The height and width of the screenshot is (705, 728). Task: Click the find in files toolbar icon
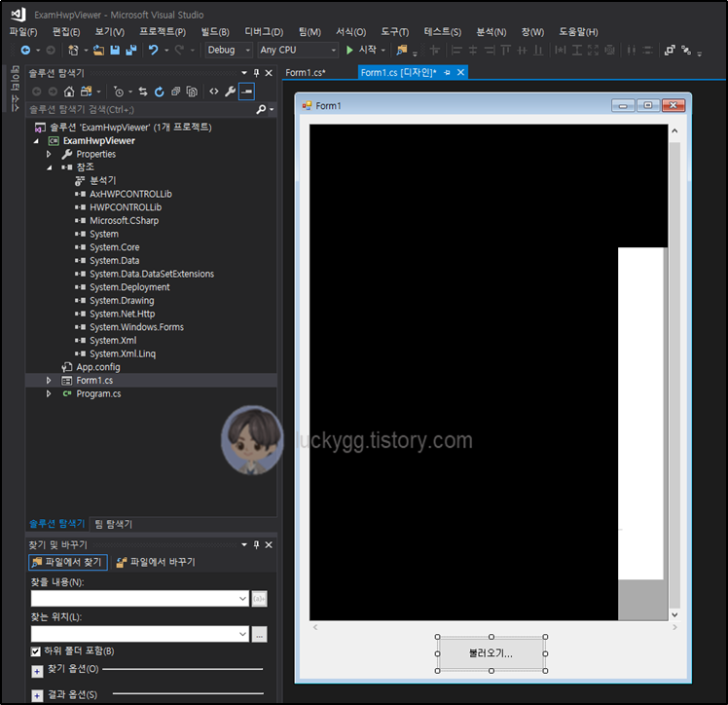point(402,51)
